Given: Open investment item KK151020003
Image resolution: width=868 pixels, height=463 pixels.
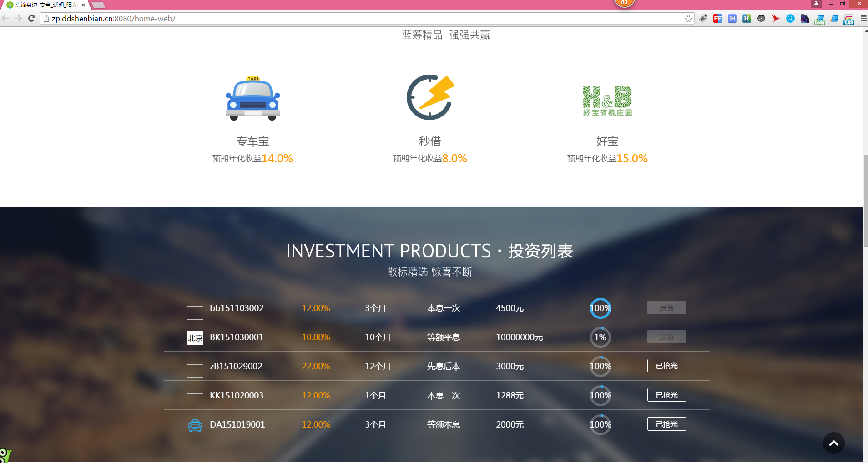Looking at the screenshot, I should tap(237, 395).
